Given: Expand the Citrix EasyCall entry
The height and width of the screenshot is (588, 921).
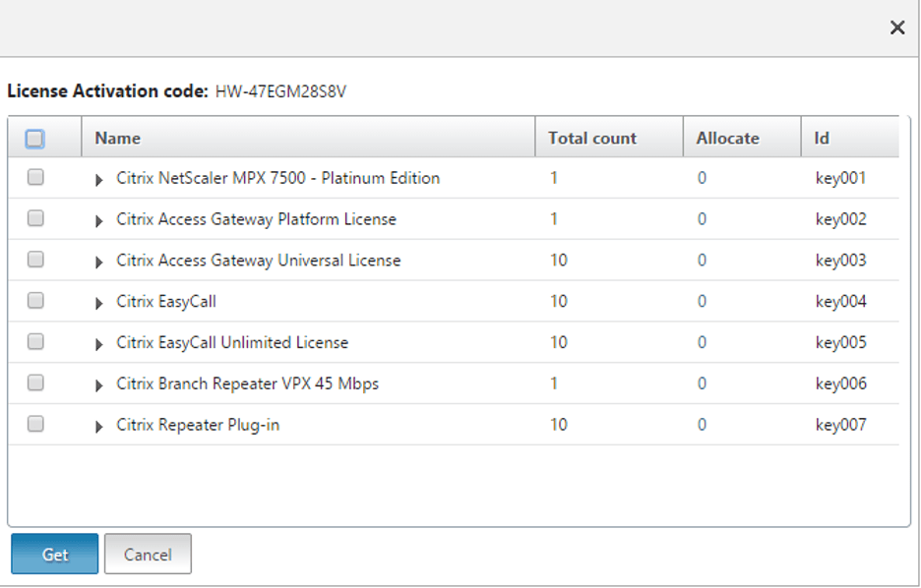Looking at the screenshot, I should coord(98,301).
